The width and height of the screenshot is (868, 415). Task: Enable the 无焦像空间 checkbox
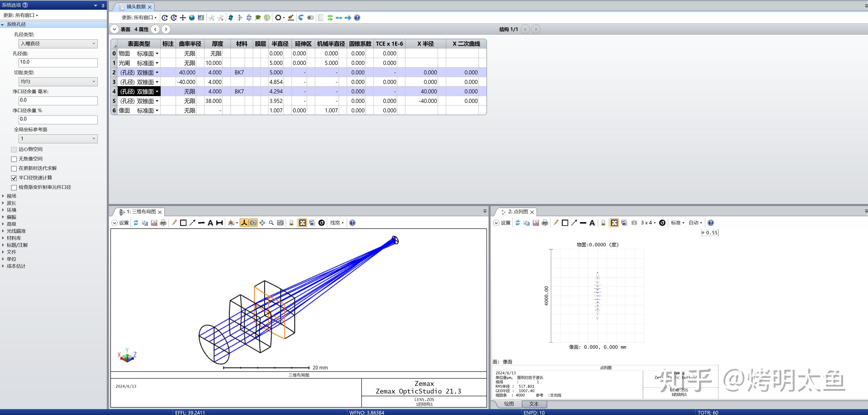point(14,159)
